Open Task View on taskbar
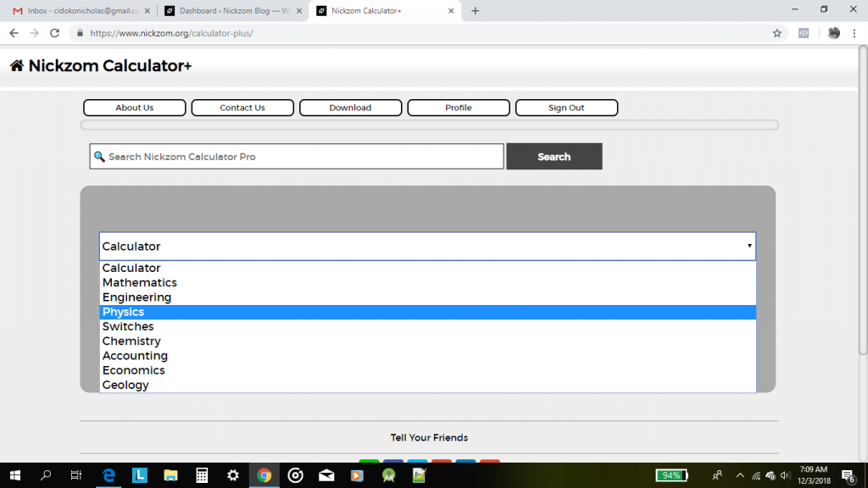868x488 pixels. coord(75,475)
